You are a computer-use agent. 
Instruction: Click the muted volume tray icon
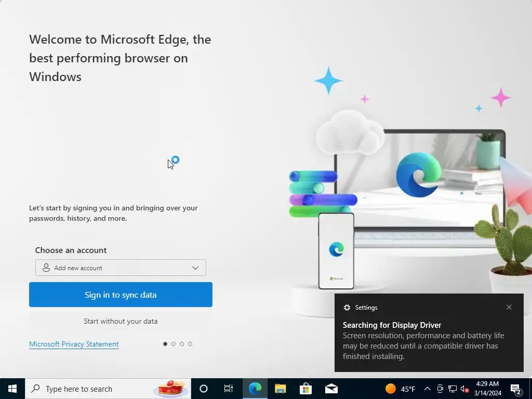(464, 389)
